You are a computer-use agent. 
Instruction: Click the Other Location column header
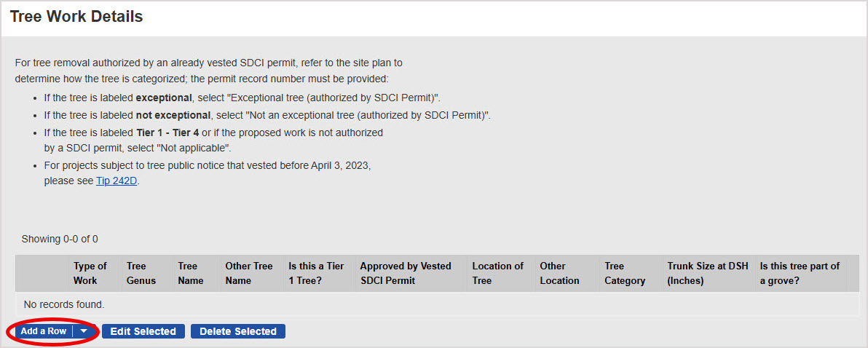tap(560, 273)
